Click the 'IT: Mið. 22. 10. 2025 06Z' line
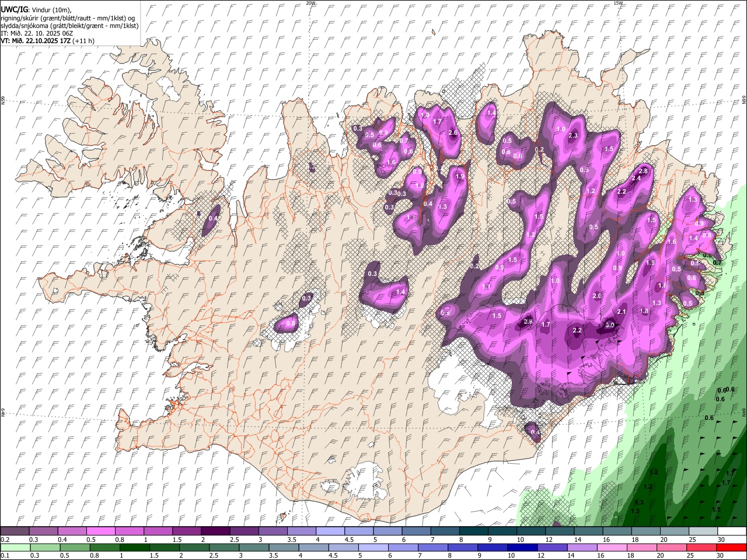 click(38, 33)
